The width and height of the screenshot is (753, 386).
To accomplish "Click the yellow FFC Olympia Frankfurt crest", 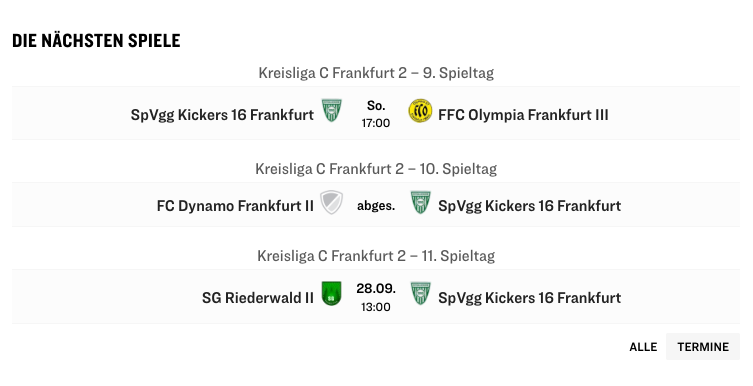I will coord(420,111).
